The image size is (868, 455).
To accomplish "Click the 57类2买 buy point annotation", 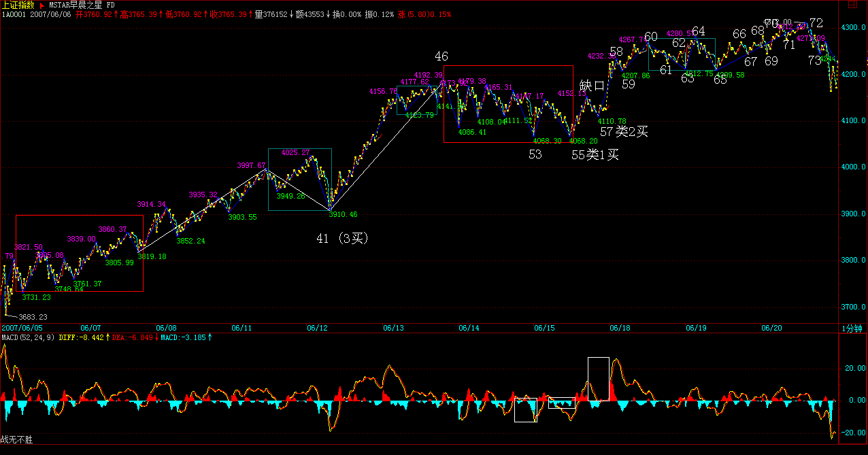I will [x=624, y=132].
